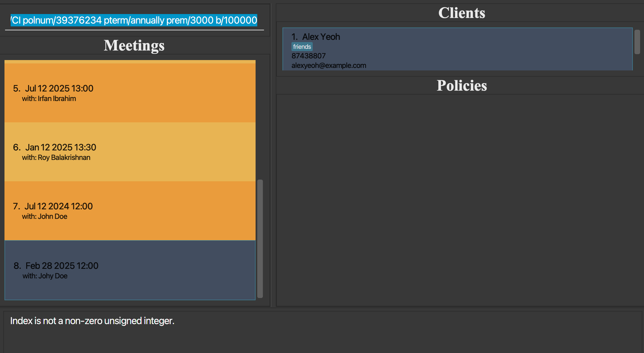644x353 pixels.
Task: Click the Policies panel header
Action: click(x=461, y=86)
